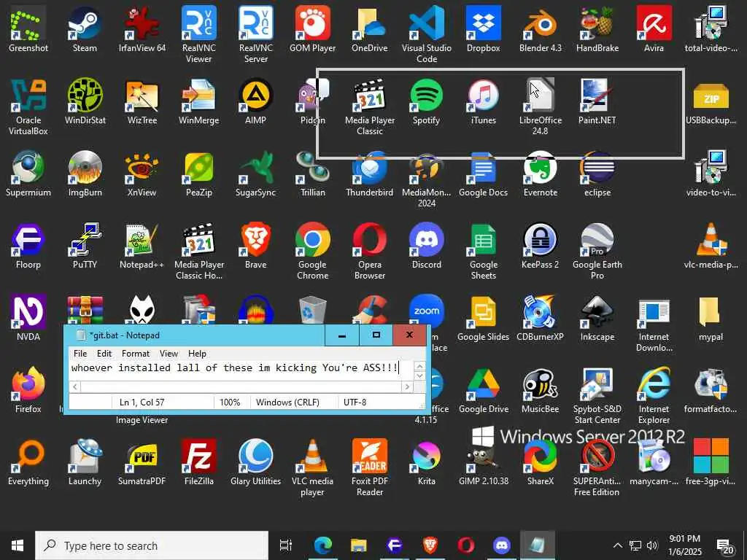Image resolution: width=747 pixels, height=560 pixels.
Task: Maximize the git.bat Notepad window
Action: [376, 335]
